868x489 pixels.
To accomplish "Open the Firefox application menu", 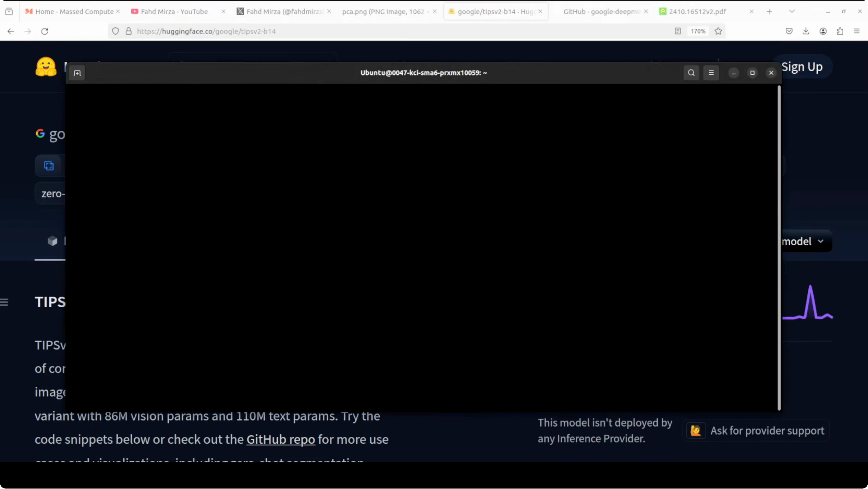I will (x=857, y=31).
